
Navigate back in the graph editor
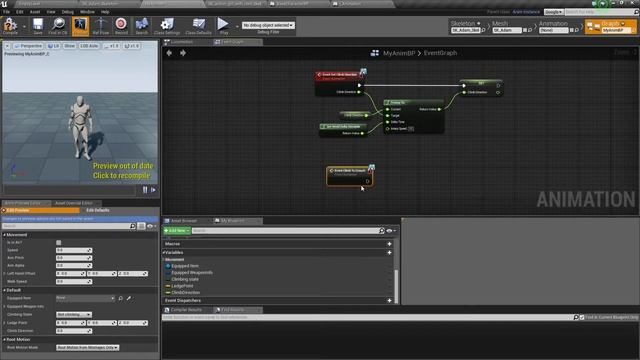pyautogui.click(x=169, y=53)
